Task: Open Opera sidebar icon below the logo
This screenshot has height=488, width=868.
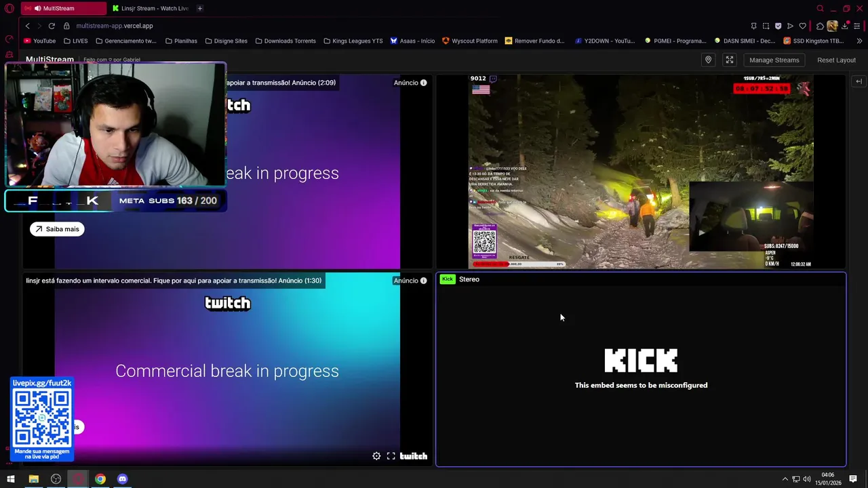Action: tap(9, 39)
